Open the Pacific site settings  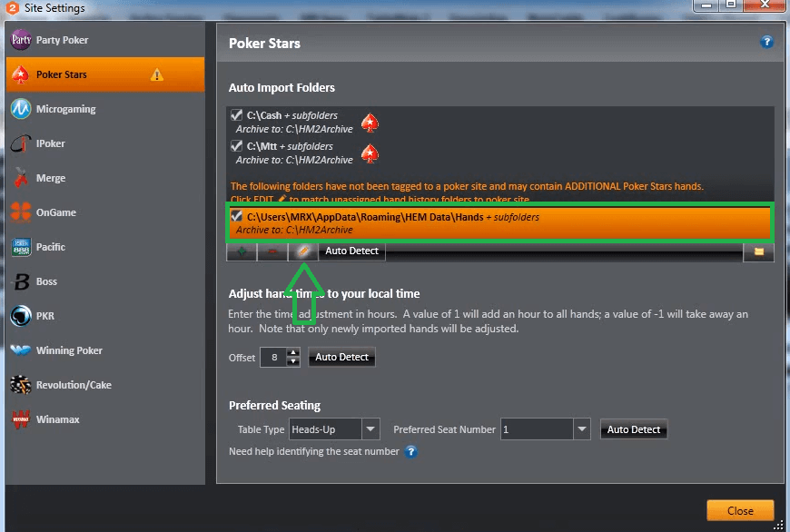[x=105, y=247]
